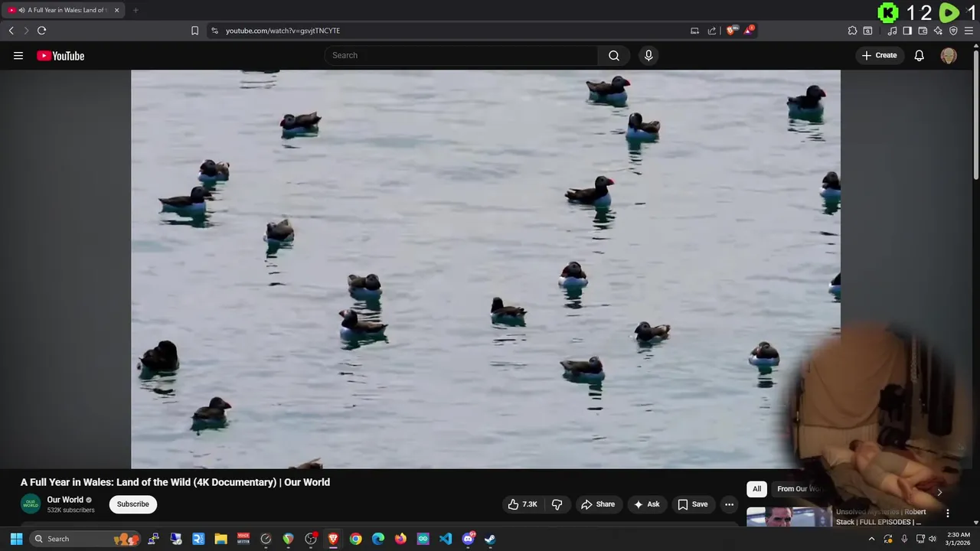This screenshot has width=980, height=551.
Task: Open Leo AI sparkle icon
Action: pyautogui.click(x=938, y=31)
